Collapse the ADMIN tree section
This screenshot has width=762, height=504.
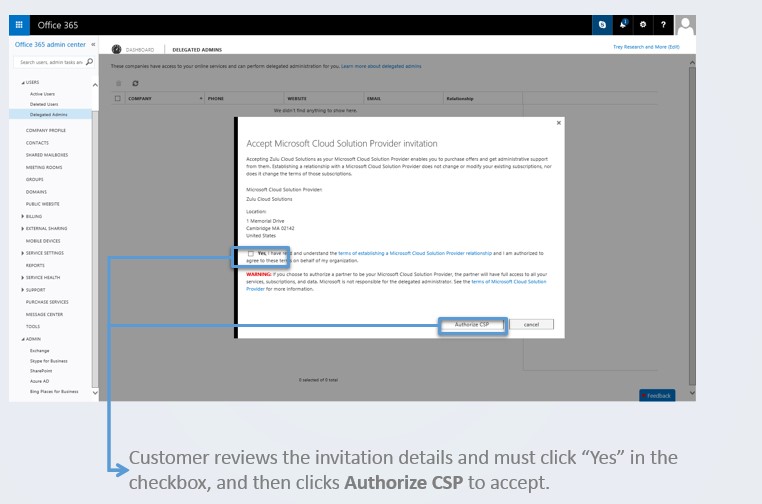tap(23, 339)
